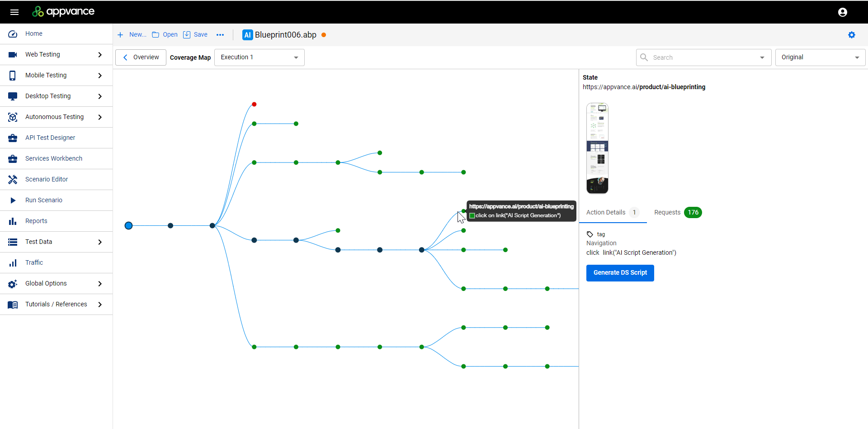
Task: Click the Desktop Testing monitor icon
Action: 13,96
